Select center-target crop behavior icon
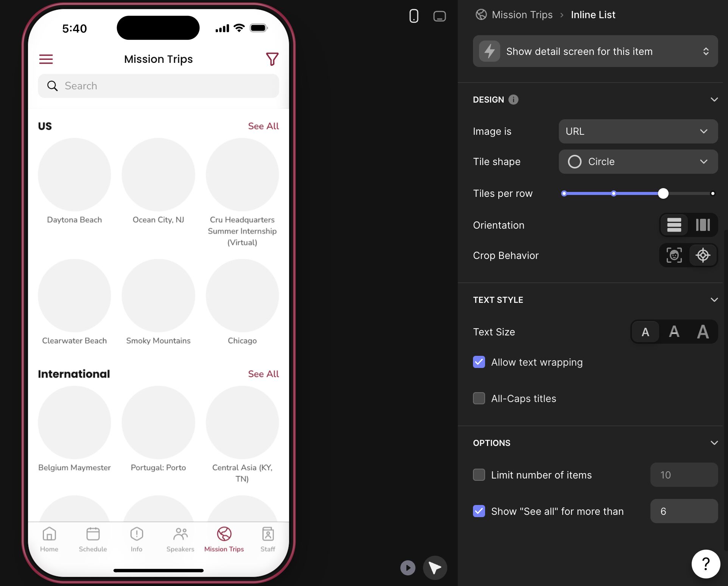Viewport: 728px width, 586px height. click(703, 255)
